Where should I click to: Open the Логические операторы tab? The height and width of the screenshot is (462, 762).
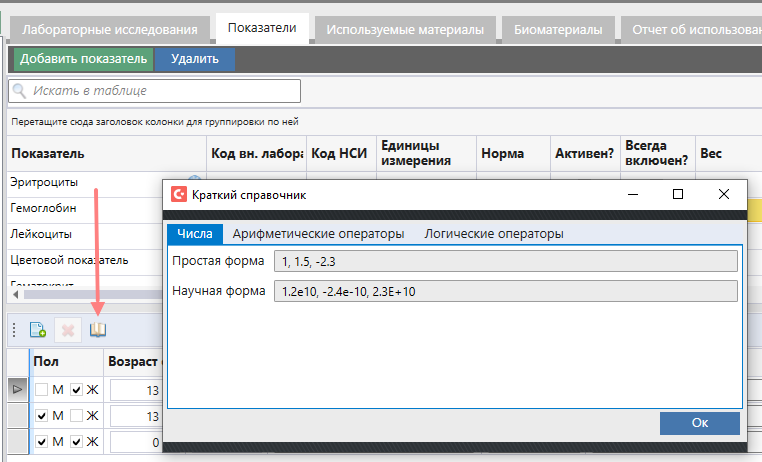[493, 234]
